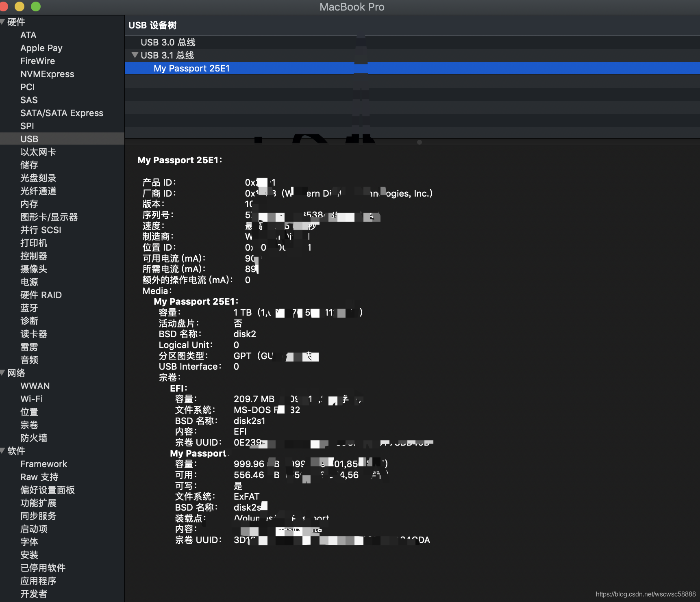Click the EFI volume heading
The image size is (700, 602).
178,388
